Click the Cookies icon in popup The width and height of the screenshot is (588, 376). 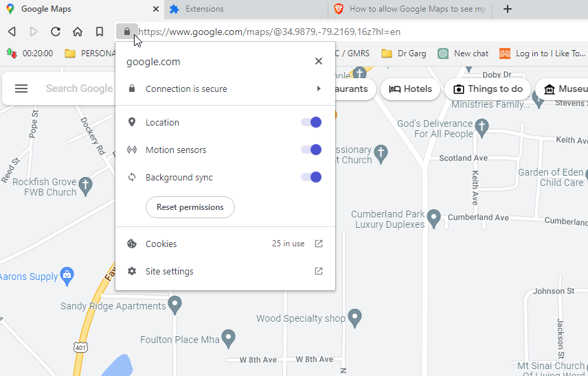[132, 244]
